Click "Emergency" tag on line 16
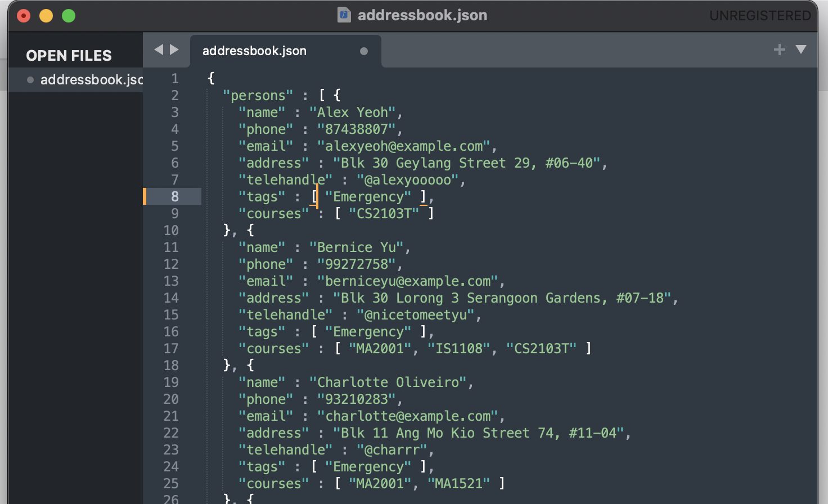 click(x=368, y=331)
